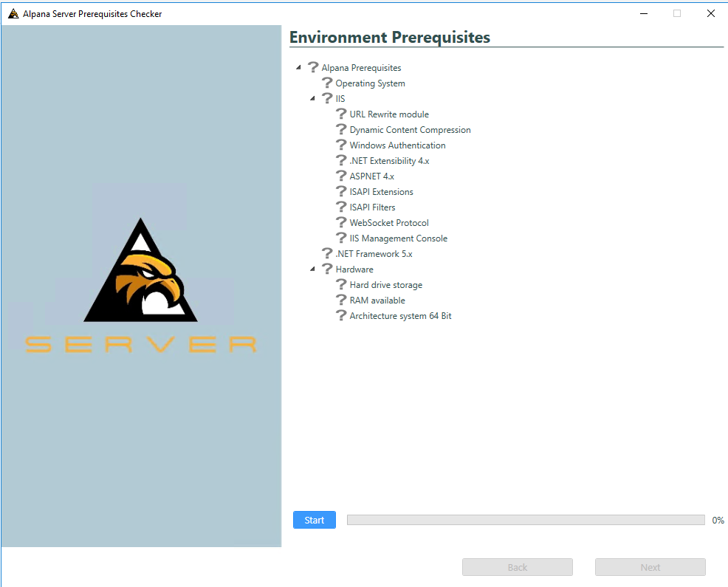Click the disabled Next button
Image resolution: width=728 pixels, height=587 pixels.
[x=650, y=567]
